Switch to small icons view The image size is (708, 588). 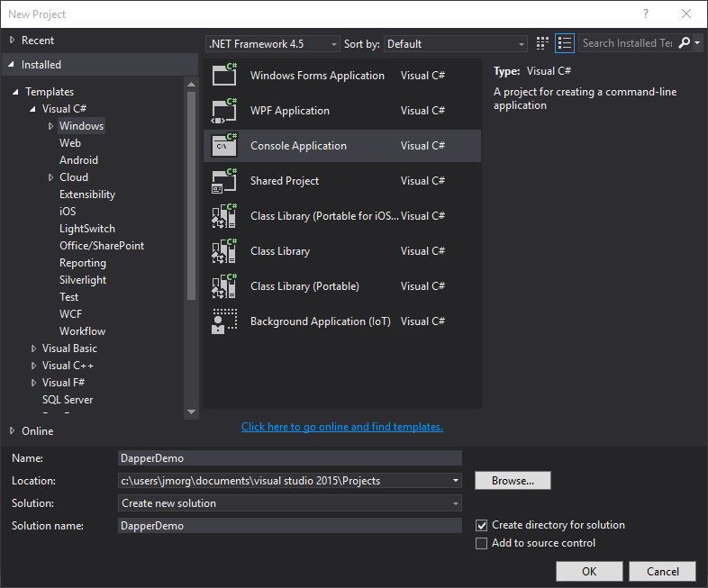coord(542,43)
